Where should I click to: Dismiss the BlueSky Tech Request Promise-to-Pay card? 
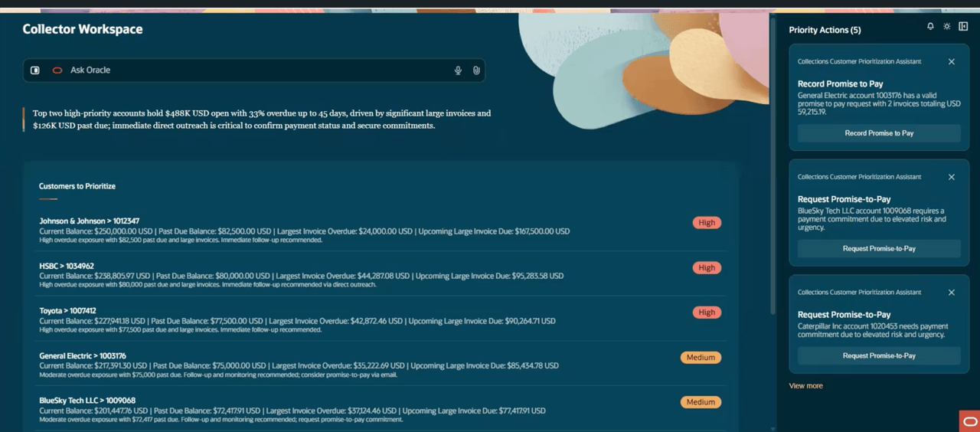click(x=952, y=177)
